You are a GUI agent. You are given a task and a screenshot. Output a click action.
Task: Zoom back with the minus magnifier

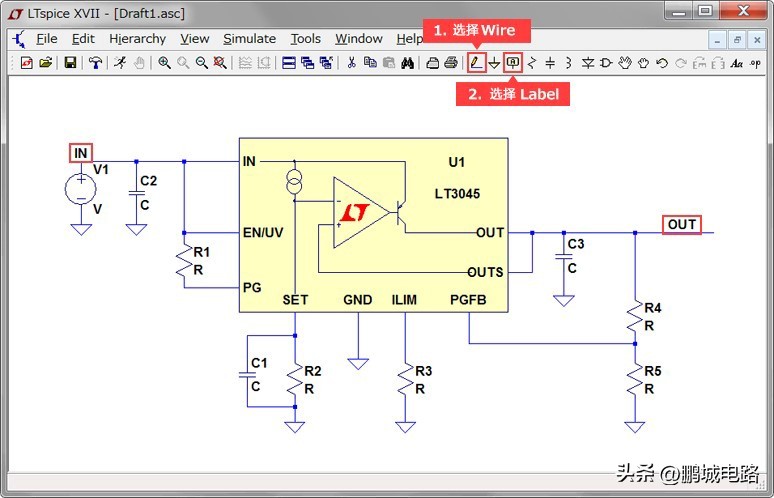(x=201, y=63)
